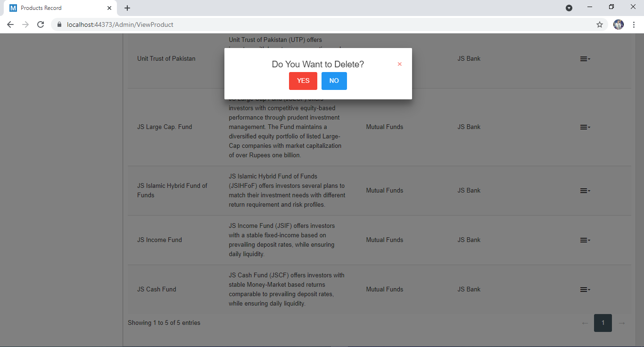Open the action menu for Unit Trust of Pakistan
The width and height of the screenshot is (644, 347).
(x=585, y=59)
